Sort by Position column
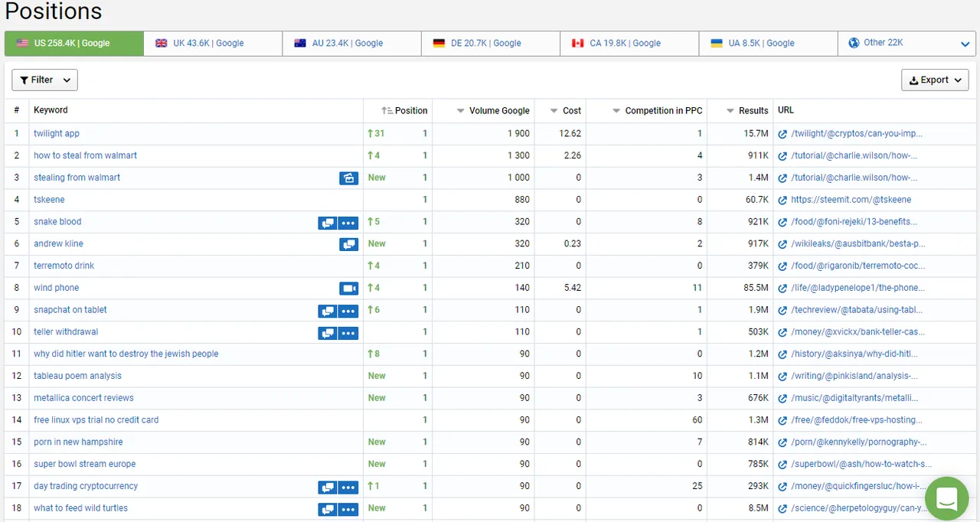The image size is (980, 522). pyautogui.click(x=404, y=111)
